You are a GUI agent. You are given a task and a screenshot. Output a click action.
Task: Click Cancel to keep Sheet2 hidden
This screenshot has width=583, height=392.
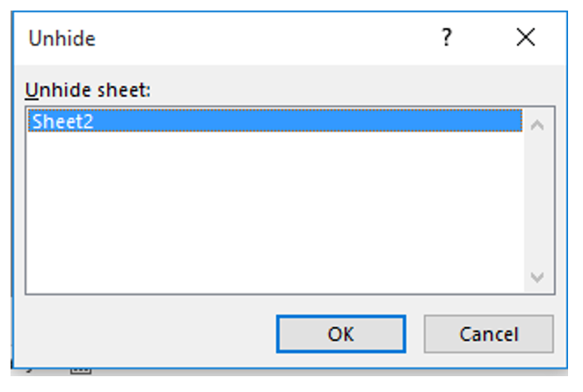(489, 334)
